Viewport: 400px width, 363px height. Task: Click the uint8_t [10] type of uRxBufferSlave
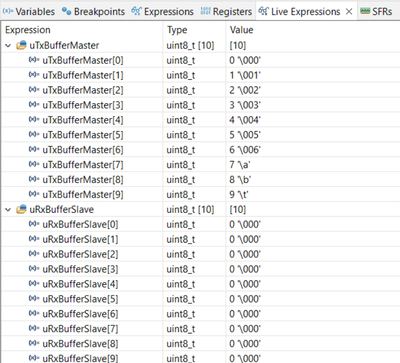coord(190,210)
